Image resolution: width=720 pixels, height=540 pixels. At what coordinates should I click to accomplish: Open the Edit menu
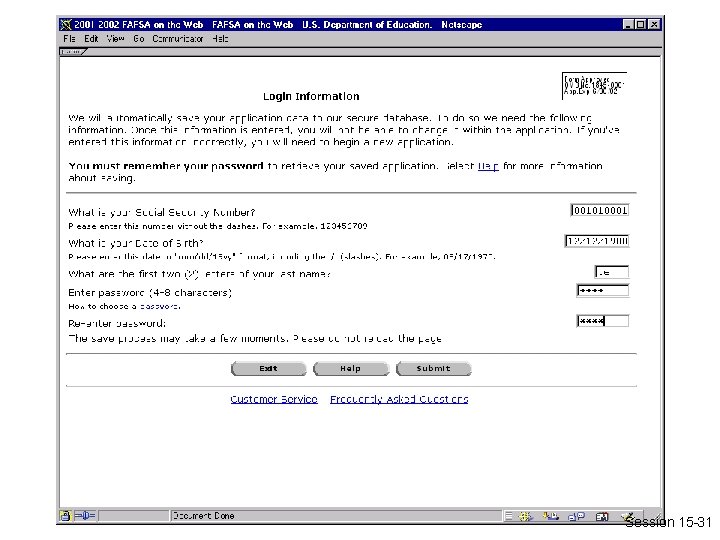[91, 39]
